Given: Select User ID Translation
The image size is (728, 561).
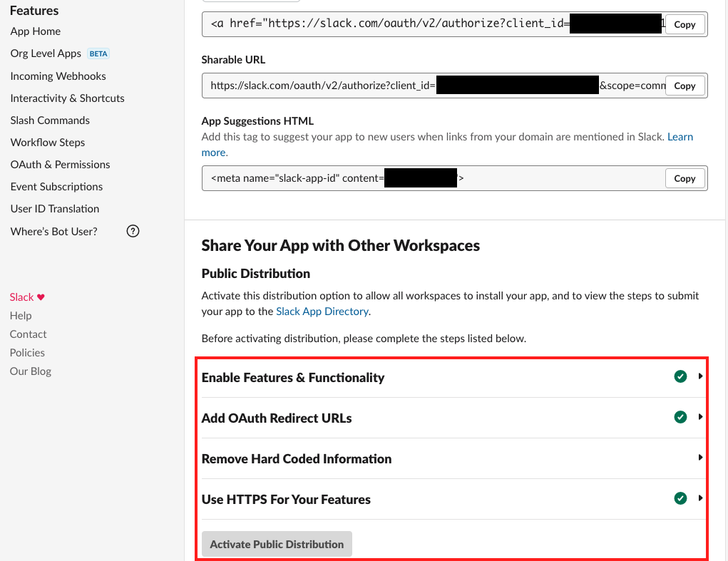Looking at the screenshot, I should click(x=54, y=209).
